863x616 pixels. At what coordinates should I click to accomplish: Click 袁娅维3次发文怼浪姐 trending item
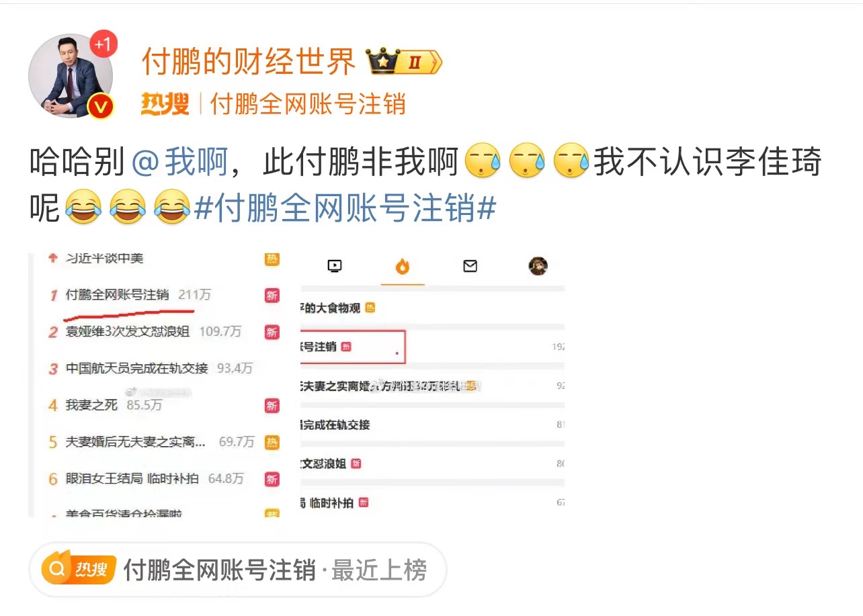tap(128, 331)
